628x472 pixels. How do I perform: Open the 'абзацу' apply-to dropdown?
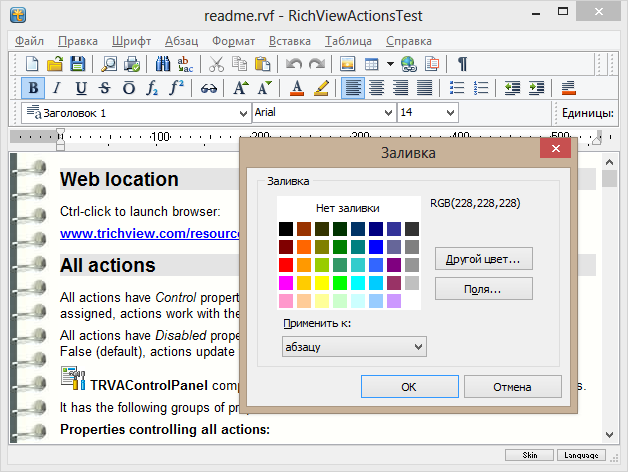[x=354, y=346]
